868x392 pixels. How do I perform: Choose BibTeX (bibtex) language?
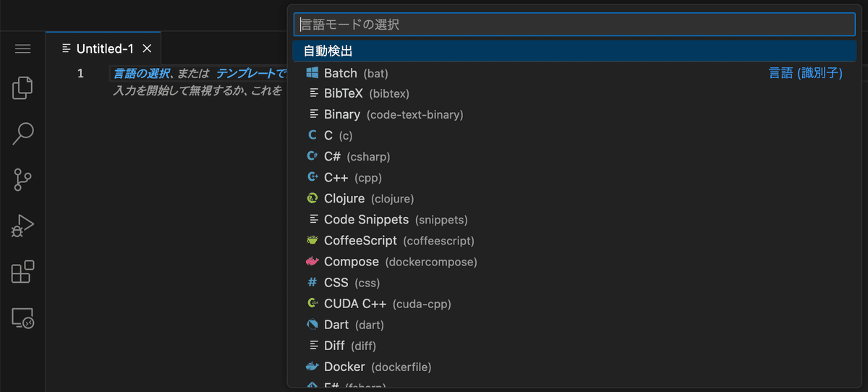[574, 93]
